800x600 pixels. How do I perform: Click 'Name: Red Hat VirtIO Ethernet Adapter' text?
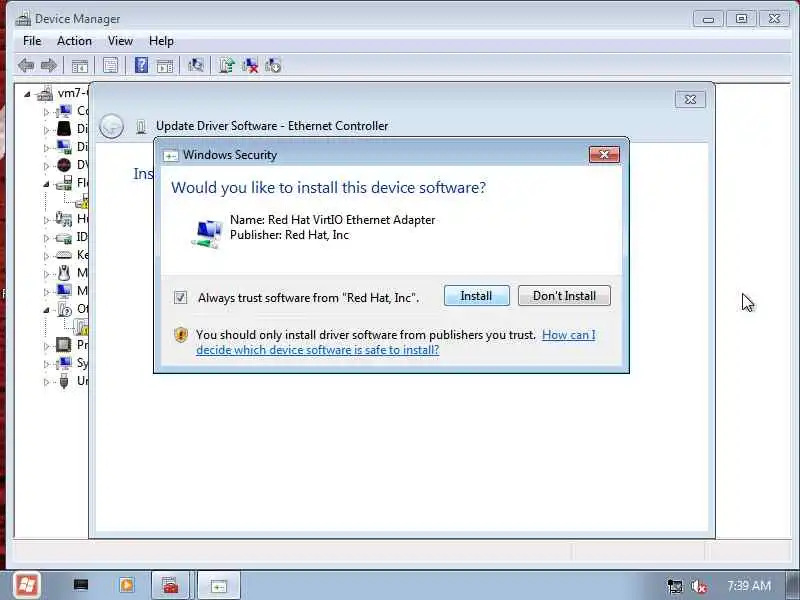pos(333,220)
